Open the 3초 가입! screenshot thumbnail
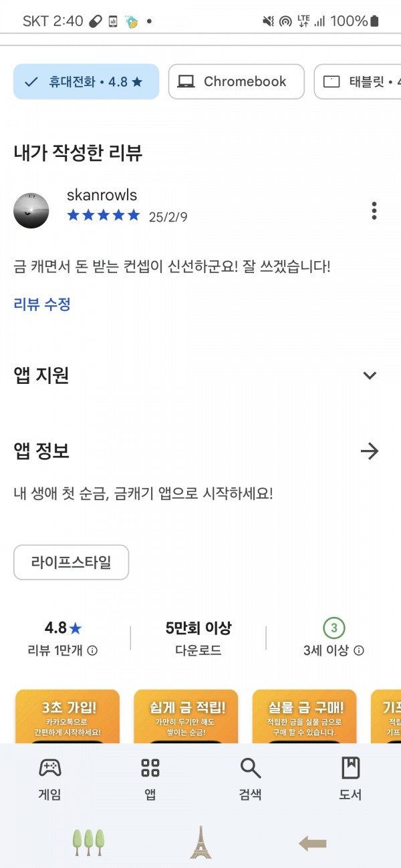The width and height of the screenshot is (401, 868). pos(68,716)
